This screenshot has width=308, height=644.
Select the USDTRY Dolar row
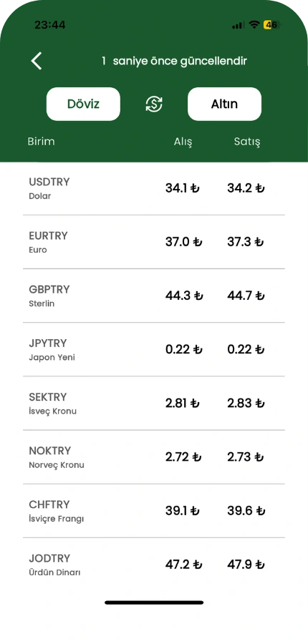(x=154, y=188)
